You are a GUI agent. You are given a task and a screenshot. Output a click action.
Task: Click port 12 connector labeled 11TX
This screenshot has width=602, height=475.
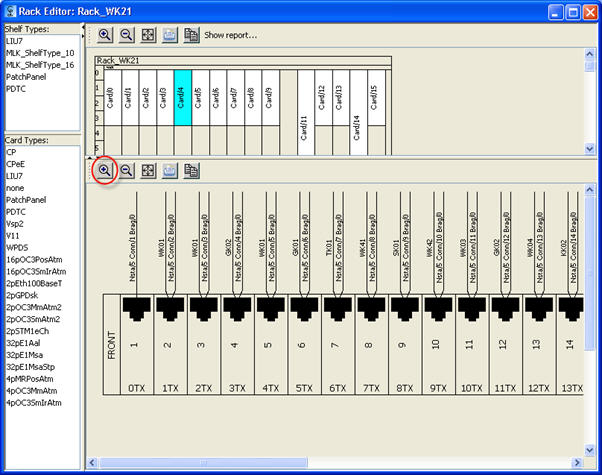click(x=505, y=309)
